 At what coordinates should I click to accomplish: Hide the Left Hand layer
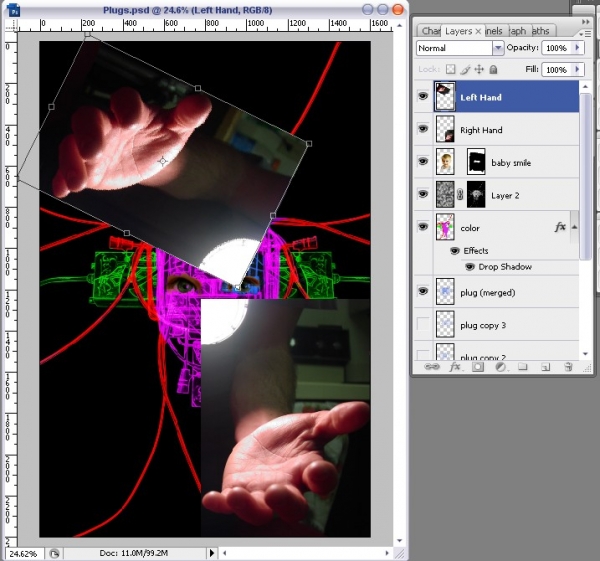point(423,96)
